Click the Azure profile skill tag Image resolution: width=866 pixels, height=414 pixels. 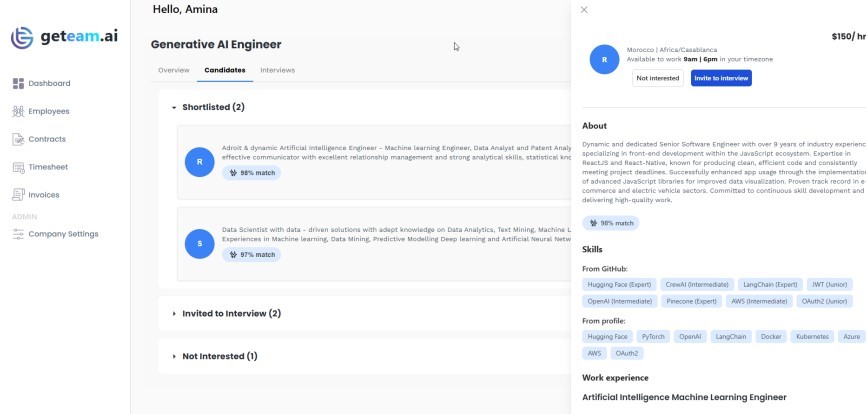tap(851, 337)
